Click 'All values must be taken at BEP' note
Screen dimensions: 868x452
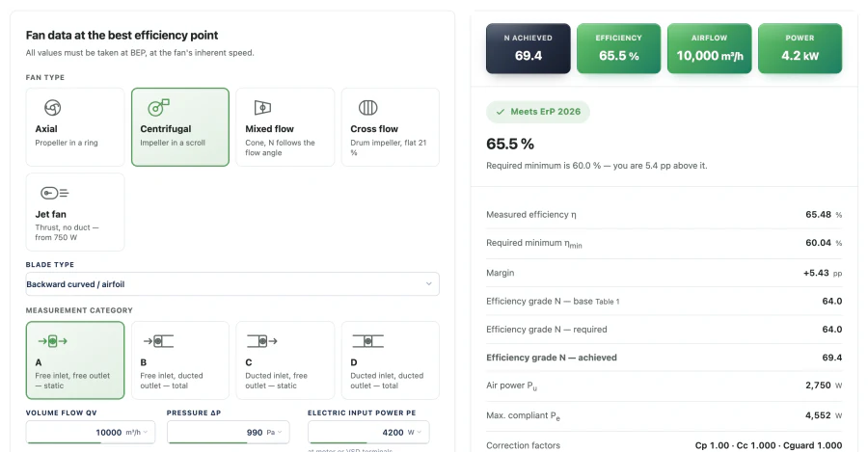(140, 53)
